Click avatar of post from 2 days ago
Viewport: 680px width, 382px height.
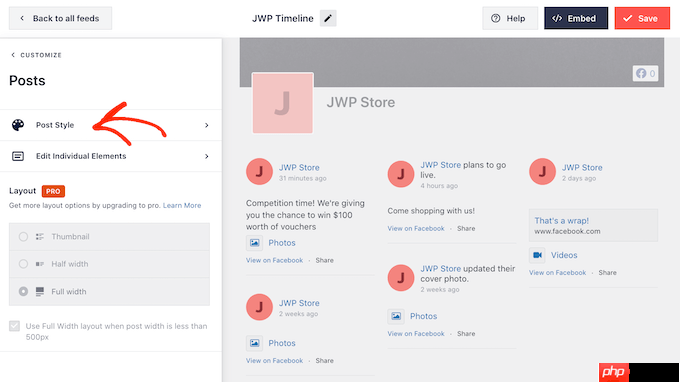[x=542, y=171]
